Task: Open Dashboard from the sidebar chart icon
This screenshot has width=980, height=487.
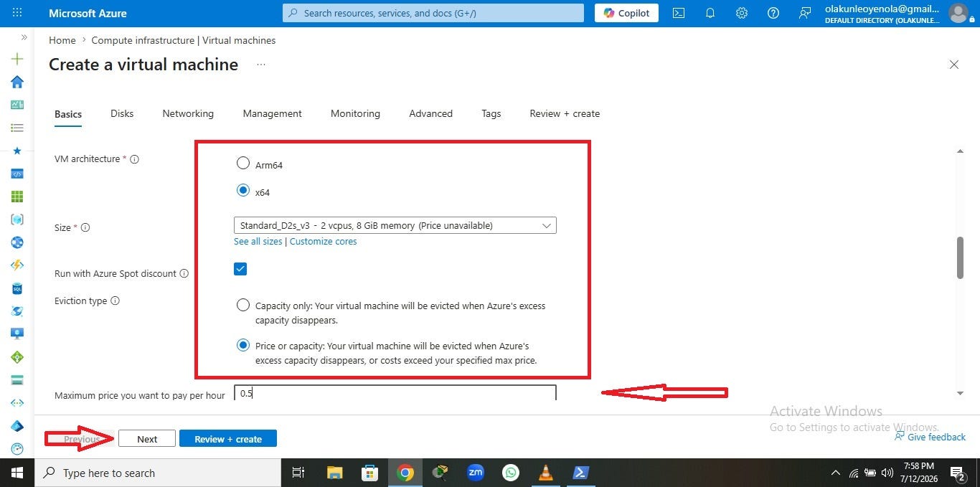Action: click(17, 105)
